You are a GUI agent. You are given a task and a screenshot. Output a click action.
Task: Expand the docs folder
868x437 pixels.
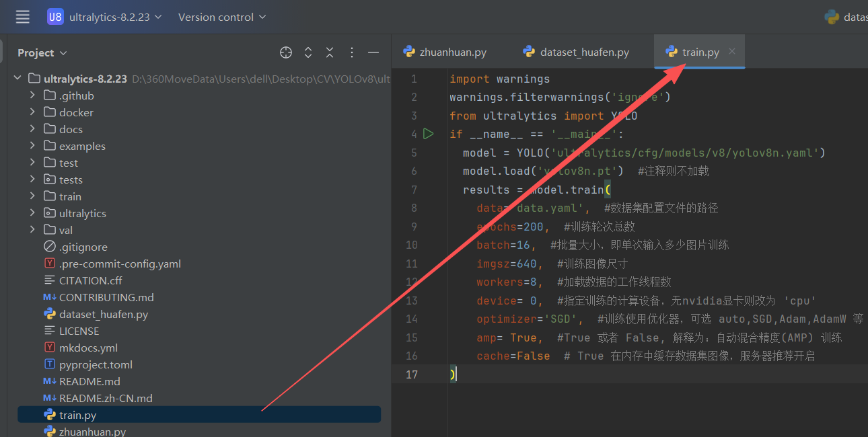tap(32, 129)
